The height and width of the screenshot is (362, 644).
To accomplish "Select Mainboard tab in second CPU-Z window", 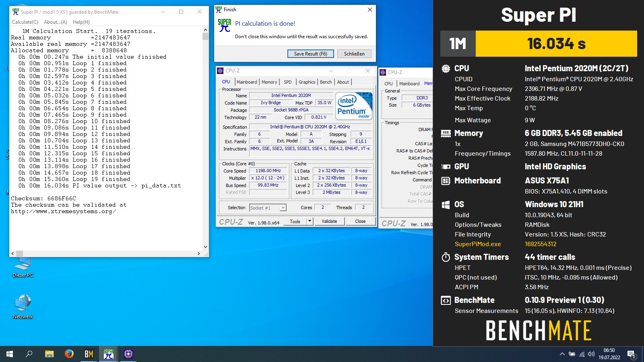I will 409,84.
